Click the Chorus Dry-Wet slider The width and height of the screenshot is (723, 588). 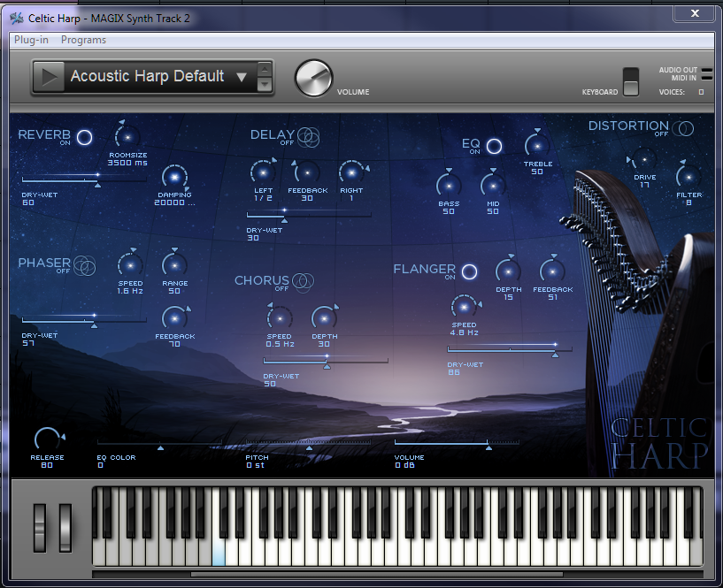tap(326, 362)
